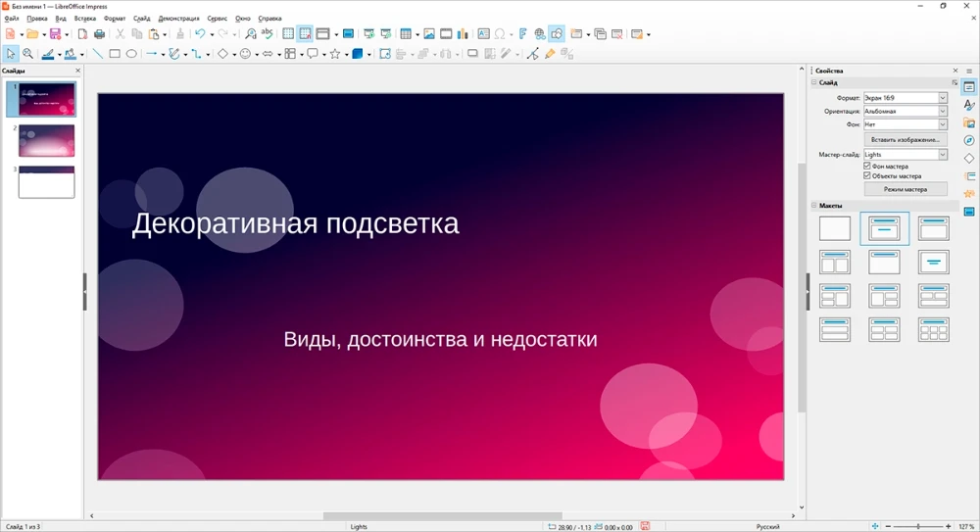Toggle Snap to Grid icon
Screen dimensions: 980x532
pyautogui.click(x=305, y=33)
